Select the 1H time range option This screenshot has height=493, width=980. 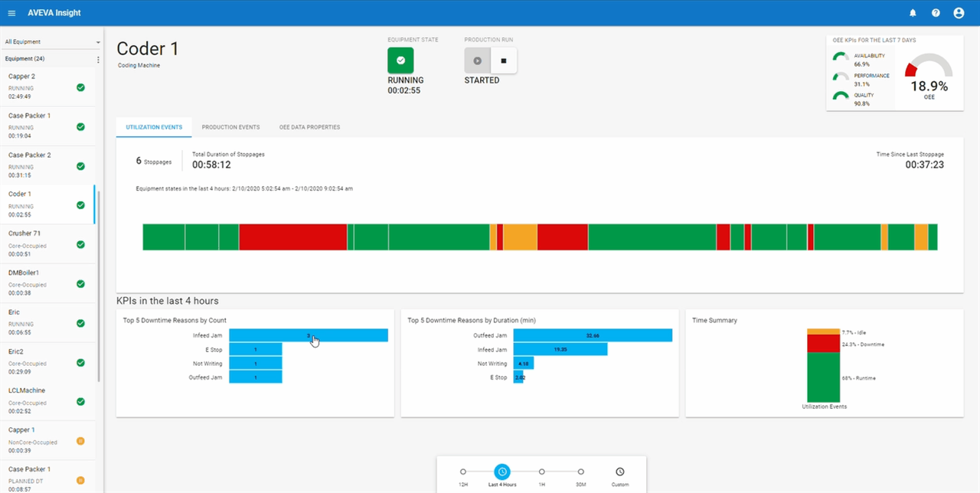(542, 472)
